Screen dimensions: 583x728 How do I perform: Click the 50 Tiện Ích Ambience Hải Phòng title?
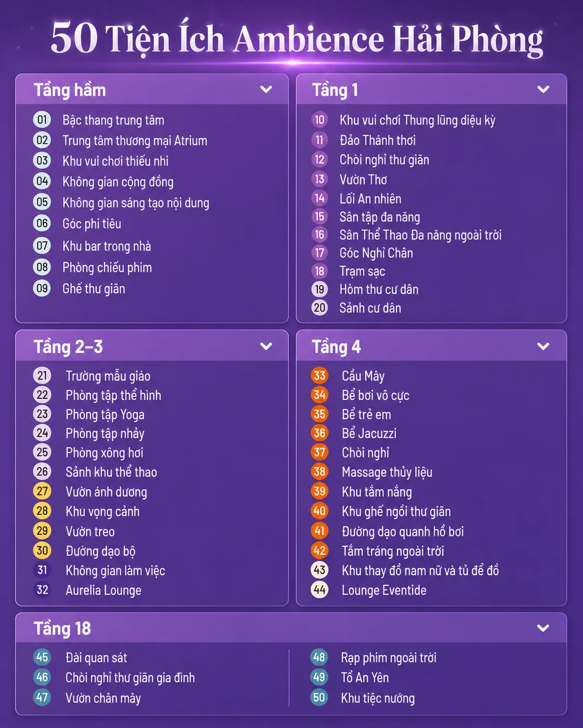(297, 39)
